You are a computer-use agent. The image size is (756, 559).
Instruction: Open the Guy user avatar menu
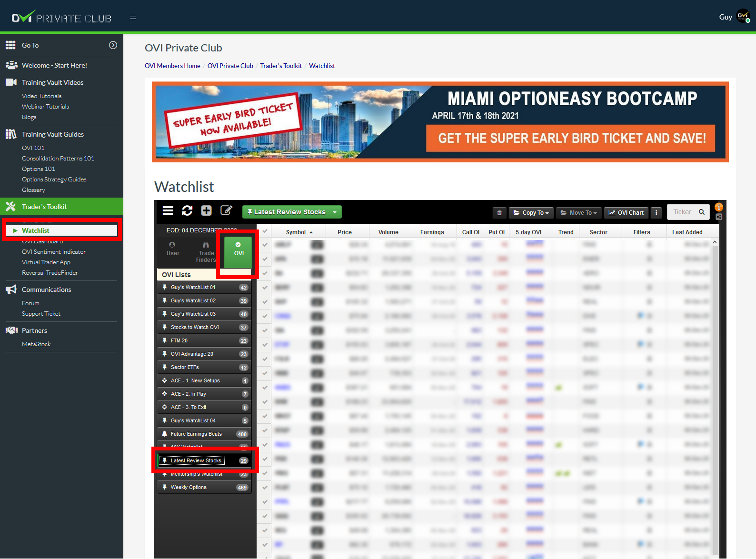coord(743,17)
